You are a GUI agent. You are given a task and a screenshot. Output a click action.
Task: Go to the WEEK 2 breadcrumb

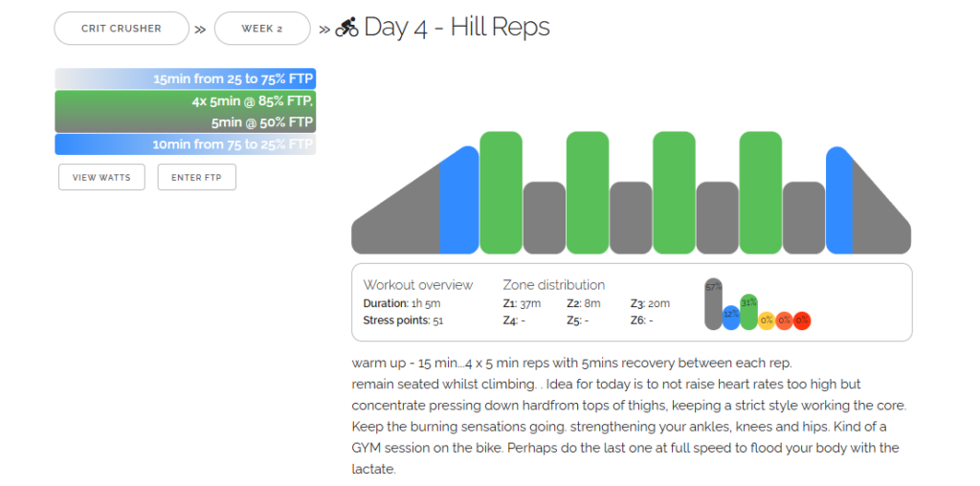coord(262,29)
